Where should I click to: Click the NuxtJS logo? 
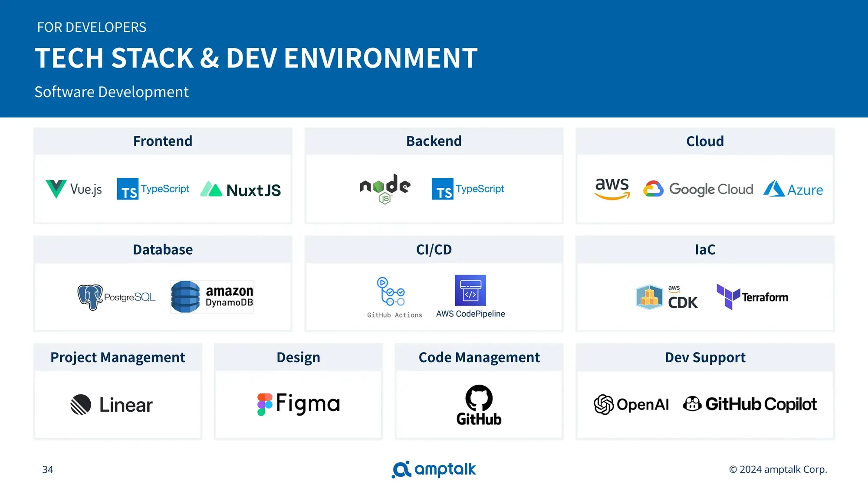click(x=240, y=190)
